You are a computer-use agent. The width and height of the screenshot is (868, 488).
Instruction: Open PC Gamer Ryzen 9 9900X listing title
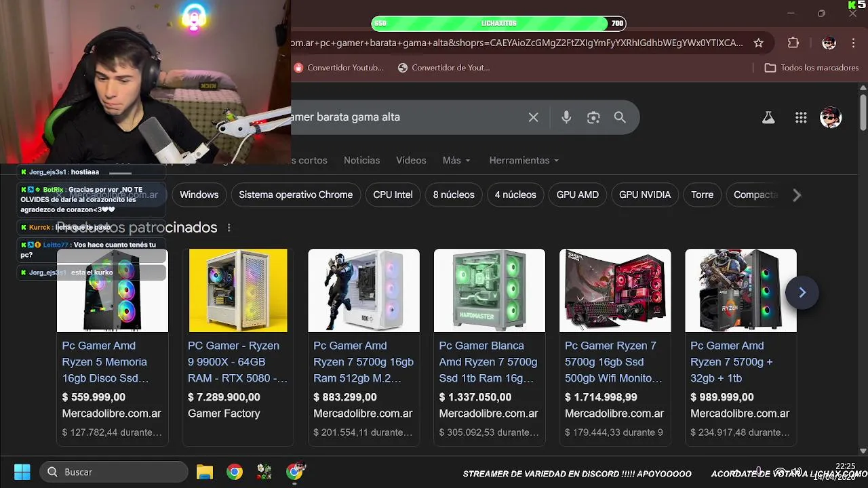click(237, 362)
